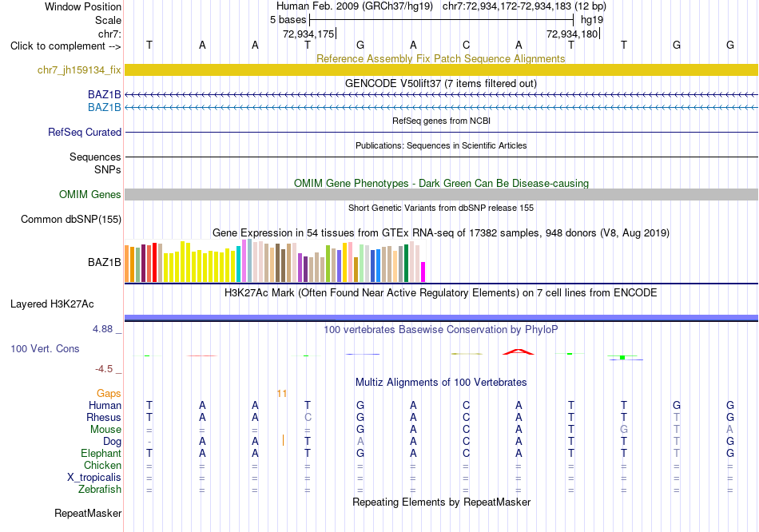759x532 pixels.
Task: Click the Common dbSNP(155) label
Action: coord(70,220)
